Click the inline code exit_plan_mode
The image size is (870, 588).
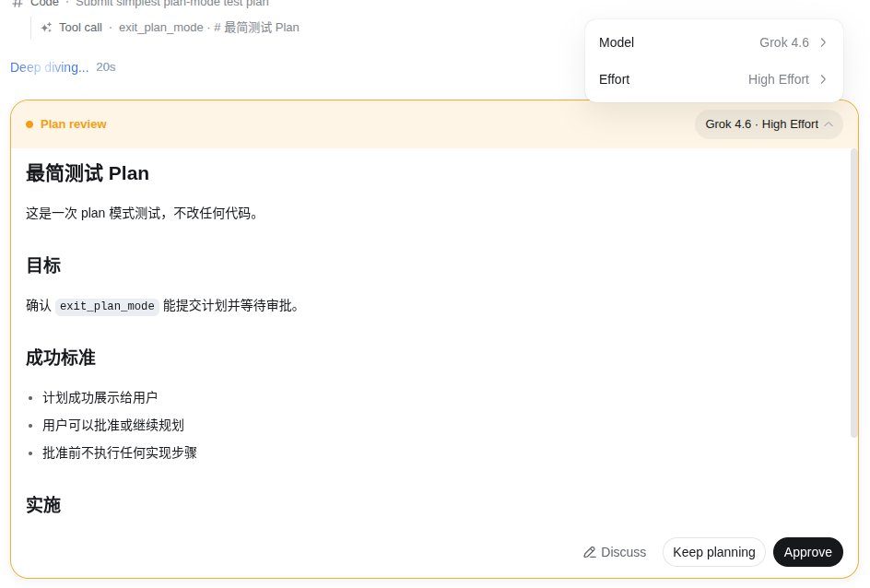pyautogui.click(x=107, y=306)
